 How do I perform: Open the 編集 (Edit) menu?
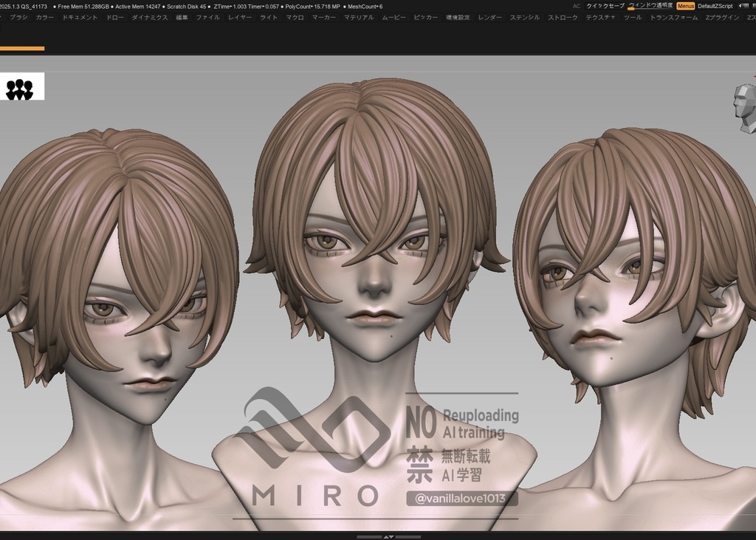coord(182,18)
